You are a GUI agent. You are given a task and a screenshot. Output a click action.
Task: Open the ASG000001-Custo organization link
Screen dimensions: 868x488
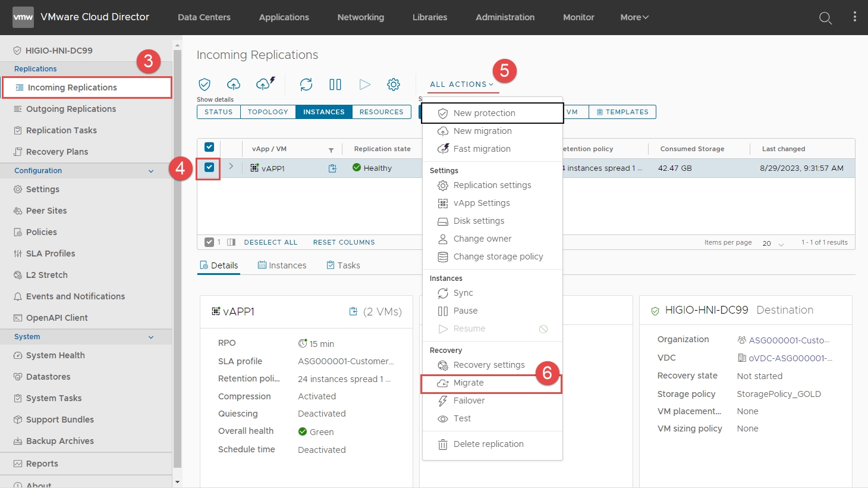(788, 340)
